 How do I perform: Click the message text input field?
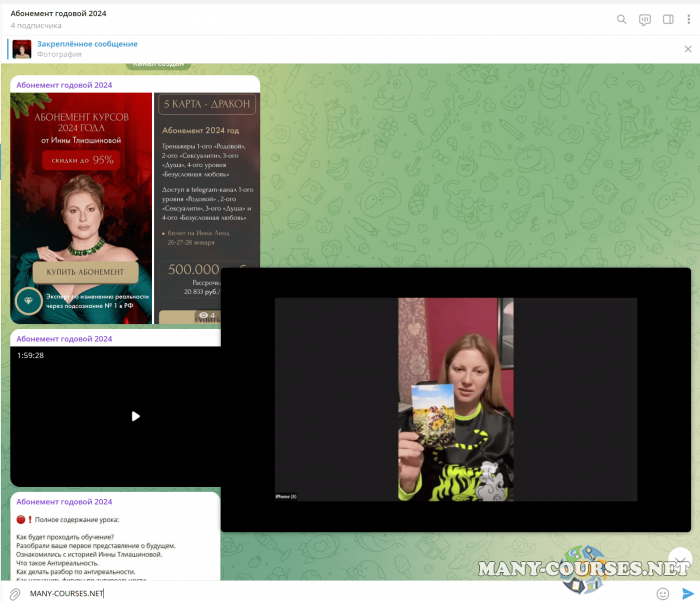[x=330, y=593]
